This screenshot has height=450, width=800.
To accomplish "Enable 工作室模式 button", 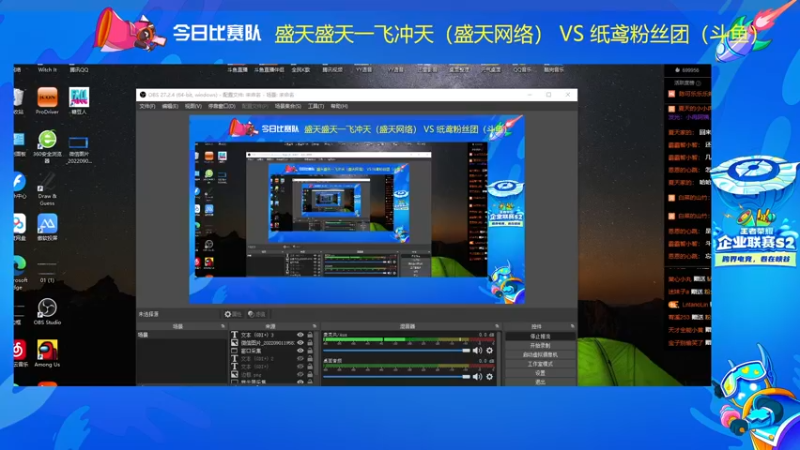I will click(540, 364).
